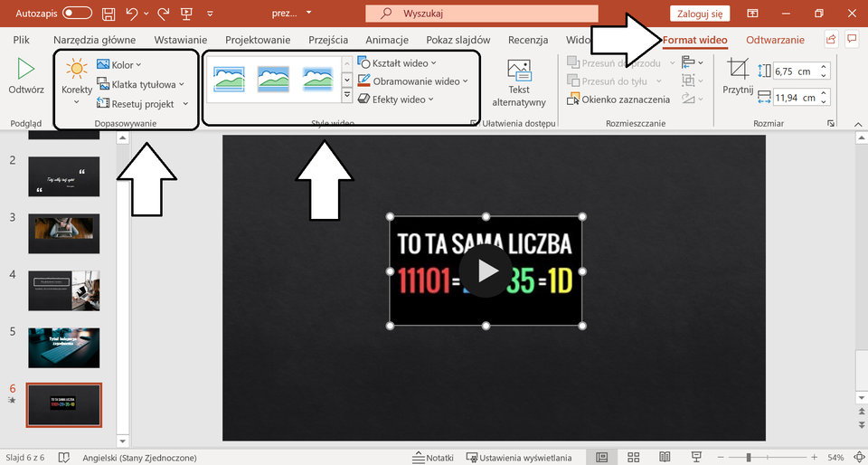Click language Angielski (Stany Zjednoczone)

pyautogui.click(x=139, y=458)
